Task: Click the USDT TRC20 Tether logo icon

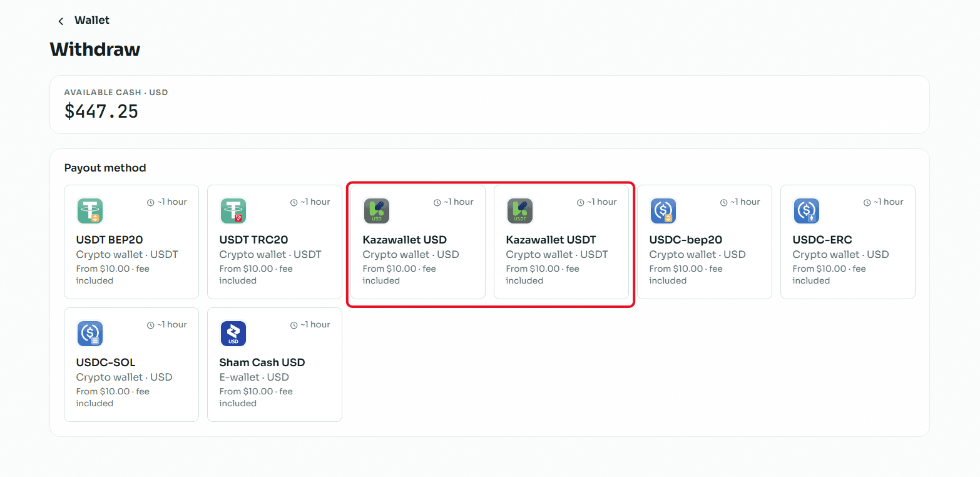Action: 233,211
